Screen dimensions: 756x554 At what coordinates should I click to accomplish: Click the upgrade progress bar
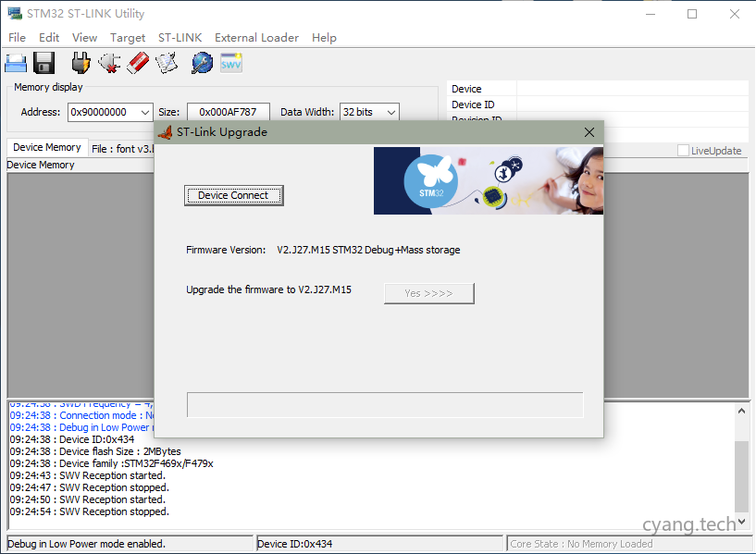[385, 405]
